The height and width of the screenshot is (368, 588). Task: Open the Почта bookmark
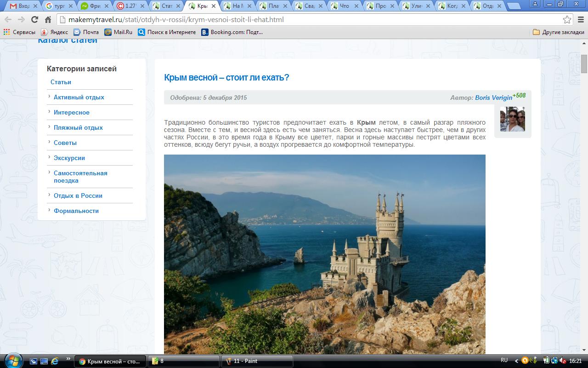[86, 32]
